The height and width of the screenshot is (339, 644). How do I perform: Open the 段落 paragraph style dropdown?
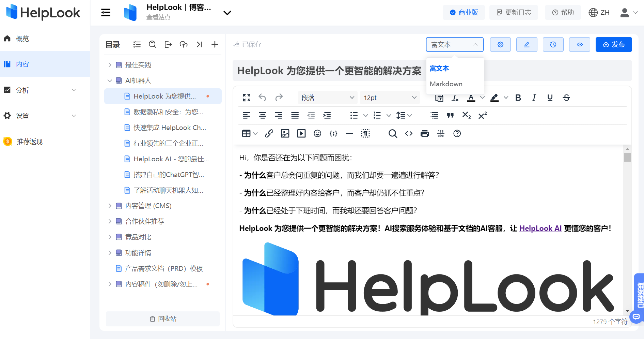pos(328,98)
